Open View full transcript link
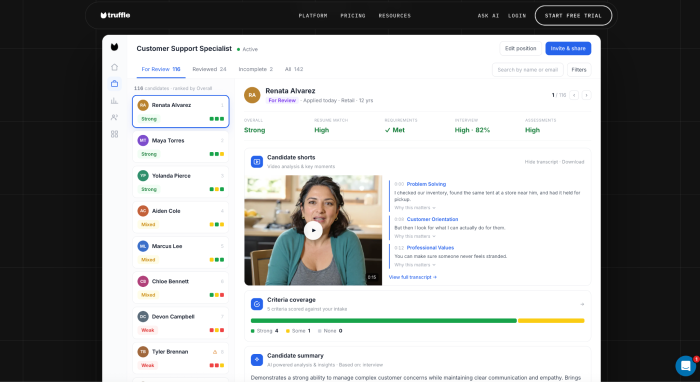Screen dimensions: 700x382 pos(412,277)
